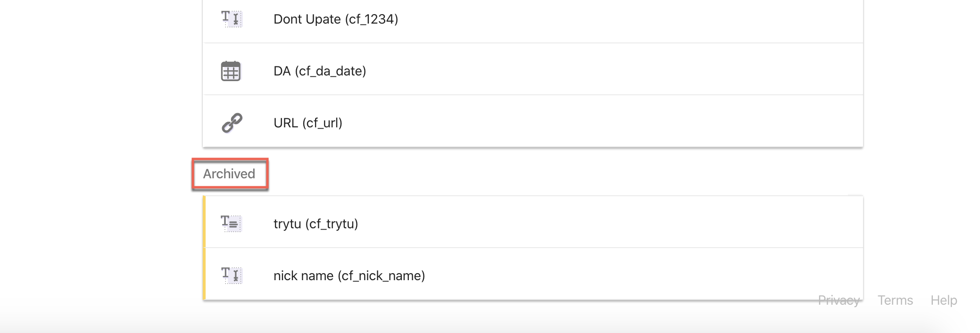
Task: Open the Privacy link in footer
Action: [x=839, y=300]
